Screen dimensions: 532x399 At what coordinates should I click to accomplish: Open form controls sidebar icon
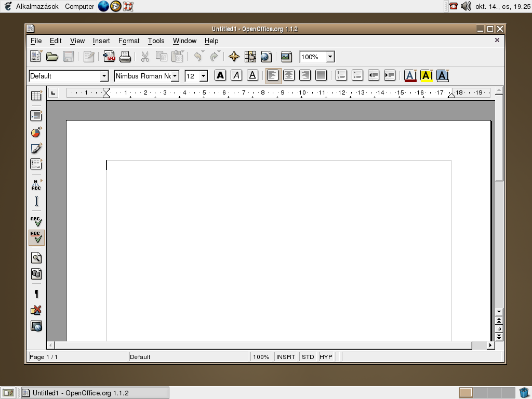(36, 164)
